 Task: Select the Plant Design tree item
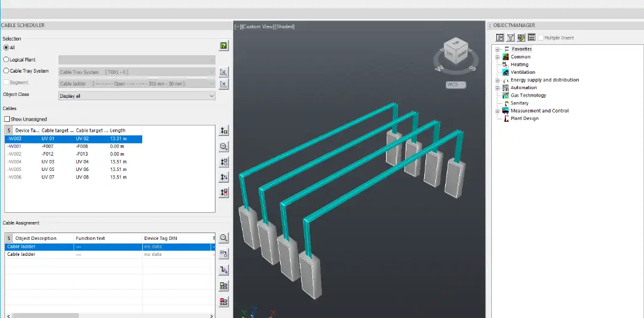pos(524,119)
